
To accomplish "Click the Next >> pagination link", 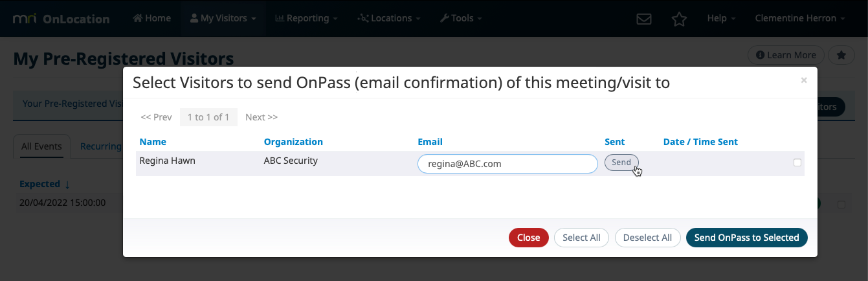I will click(x=262, y=117).
